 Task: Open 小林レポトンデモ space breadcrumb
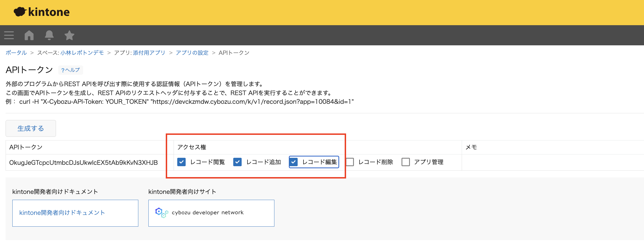[82, 53]
